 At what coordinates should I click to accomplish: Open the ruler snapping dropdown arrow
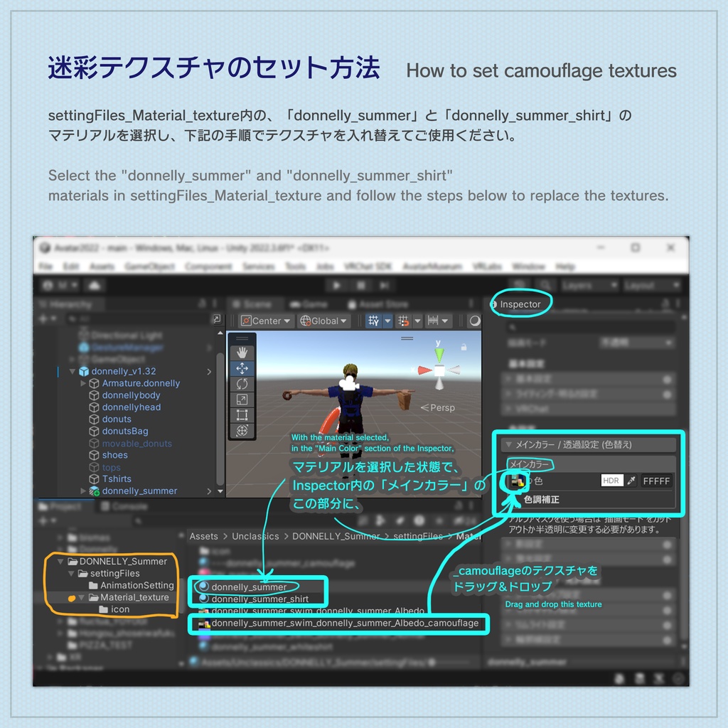point(445,321)
